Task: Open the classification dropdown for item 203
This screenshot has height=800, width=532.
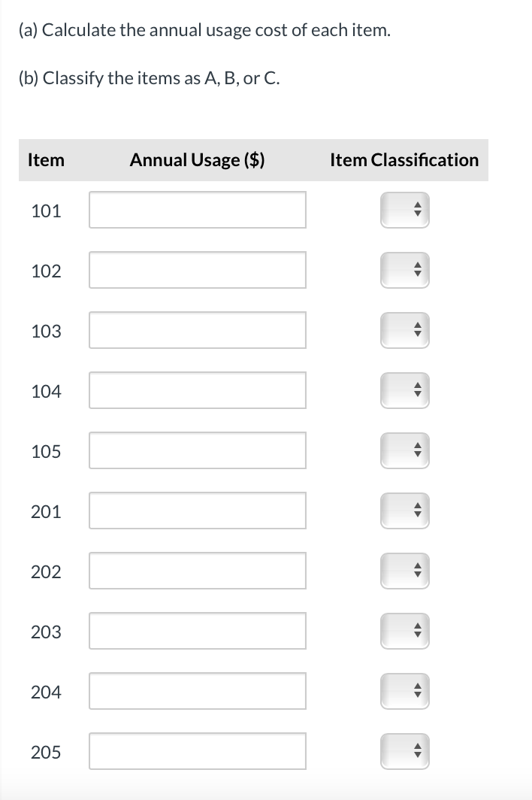Action: (x=404, y=631)
